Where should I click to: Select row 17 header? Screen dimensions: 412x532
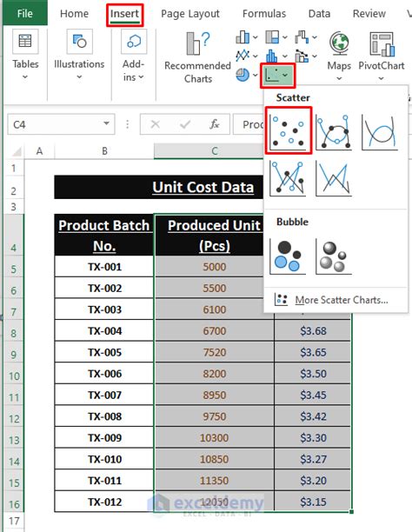point(14,521)
